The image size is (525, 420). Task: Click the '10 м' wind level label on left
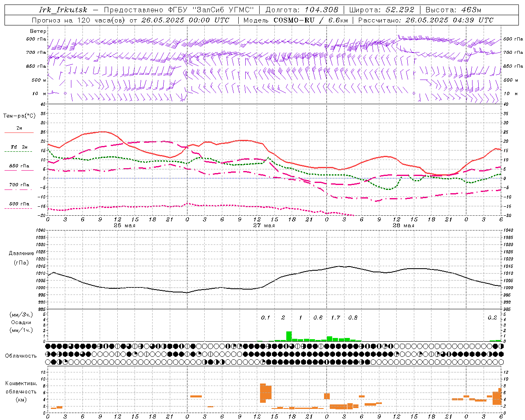39,94
